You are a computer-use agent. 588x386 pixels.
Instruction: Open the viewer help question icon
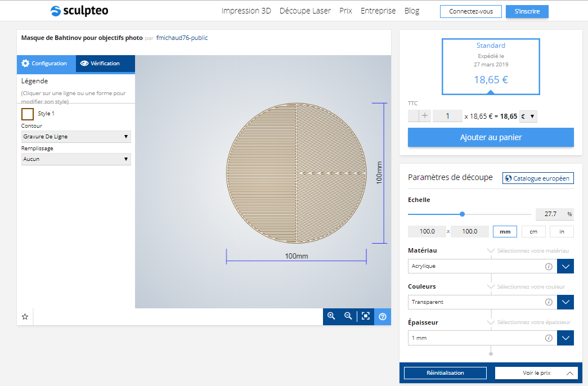[383, 317]
